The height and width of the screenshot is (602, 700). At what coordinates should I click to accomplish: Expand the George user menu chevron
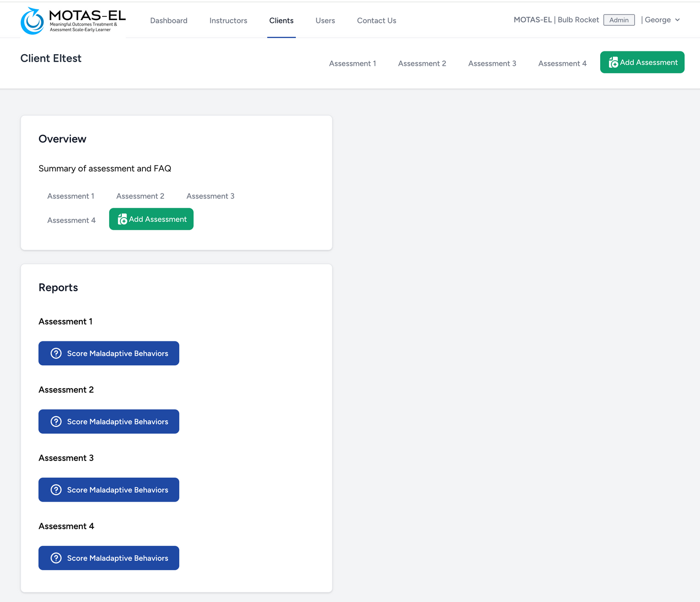coord(677,20)
